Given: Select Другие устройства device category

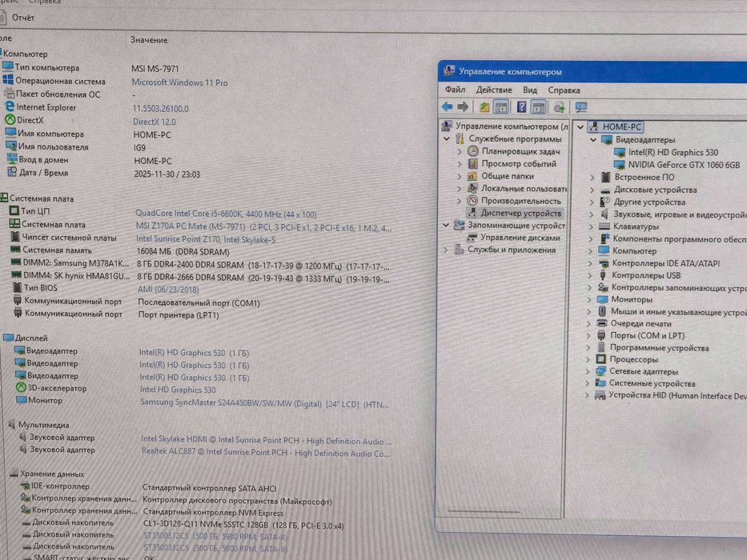Looking at the screenshot, I should (649, 202).
